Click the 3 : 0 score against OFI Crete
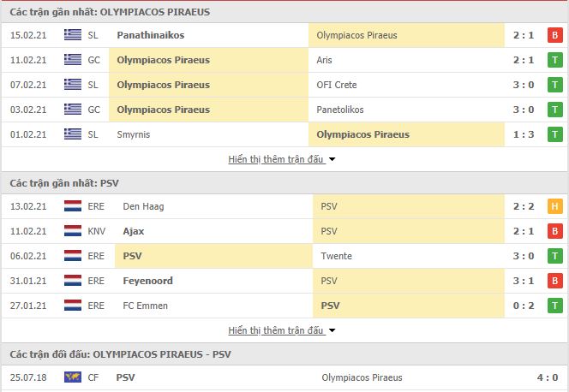Screen dimensions: 569x392 pos(524,85)
